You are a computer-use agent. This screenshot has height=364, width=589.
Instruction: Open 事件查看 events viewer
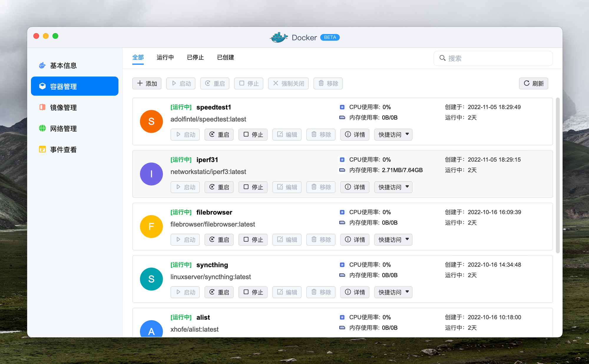pos(63,149)
